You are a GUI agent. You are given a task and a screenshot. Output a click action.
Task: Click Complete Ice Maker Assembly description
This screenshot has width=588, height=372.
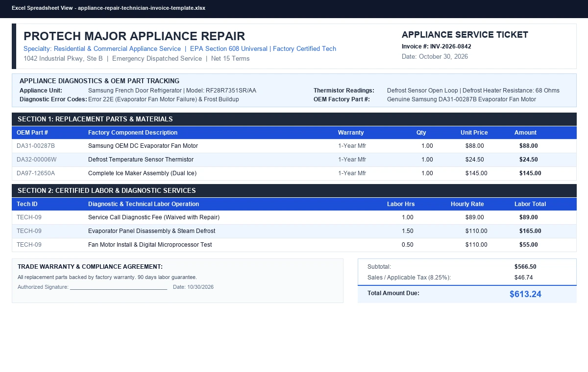(x=142, y=173)
